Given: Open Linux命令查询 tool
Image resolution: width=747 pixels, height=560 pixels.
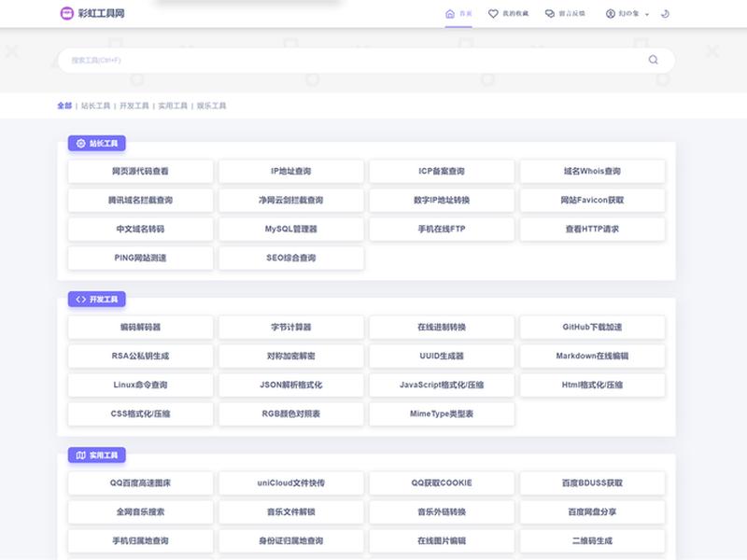Looking at the screenshot, I should click(141, 385).
